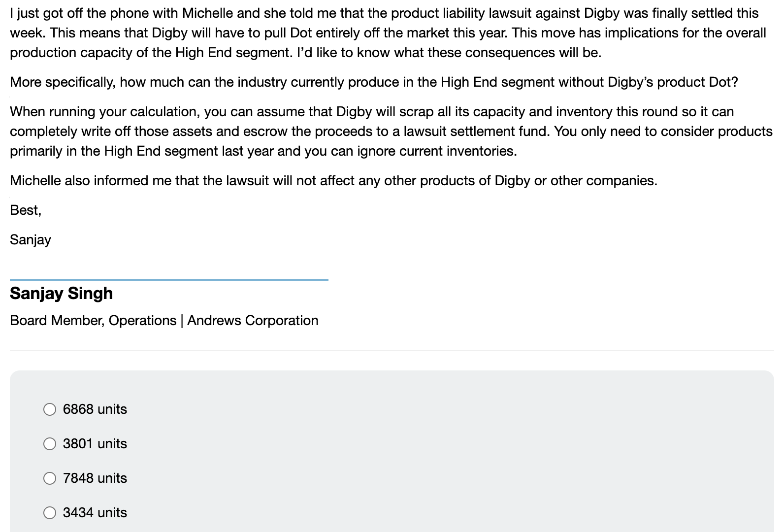Click the Sanjay Singh signature name
784x532 pixels.
61,293
